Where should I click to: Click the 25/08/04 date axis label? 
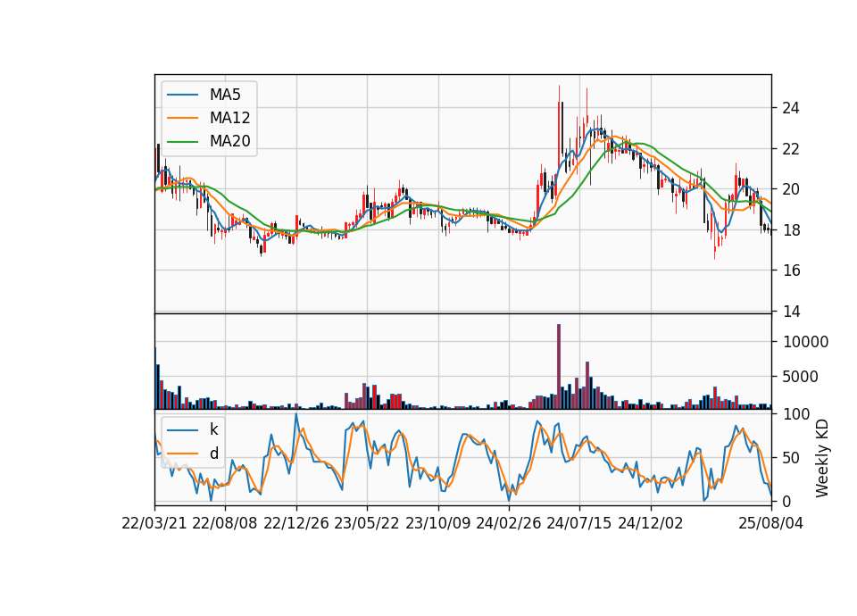tap(771, 523)
